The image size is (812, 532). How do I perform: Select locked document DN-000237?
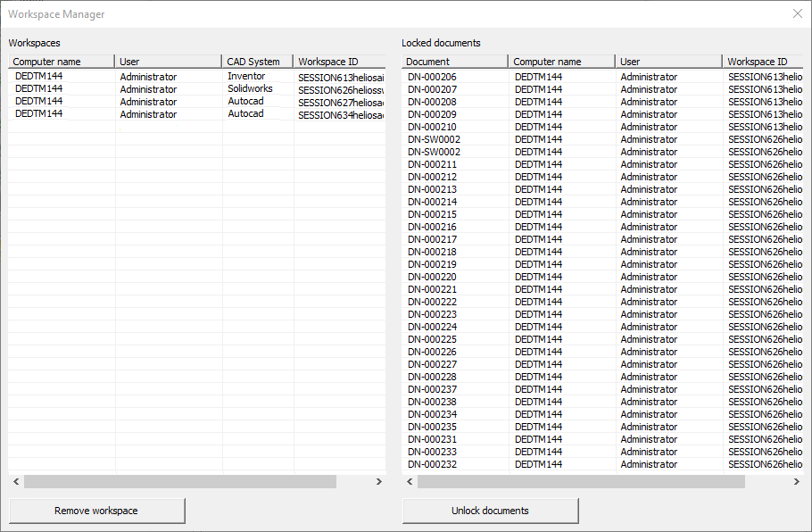[603, 389]
